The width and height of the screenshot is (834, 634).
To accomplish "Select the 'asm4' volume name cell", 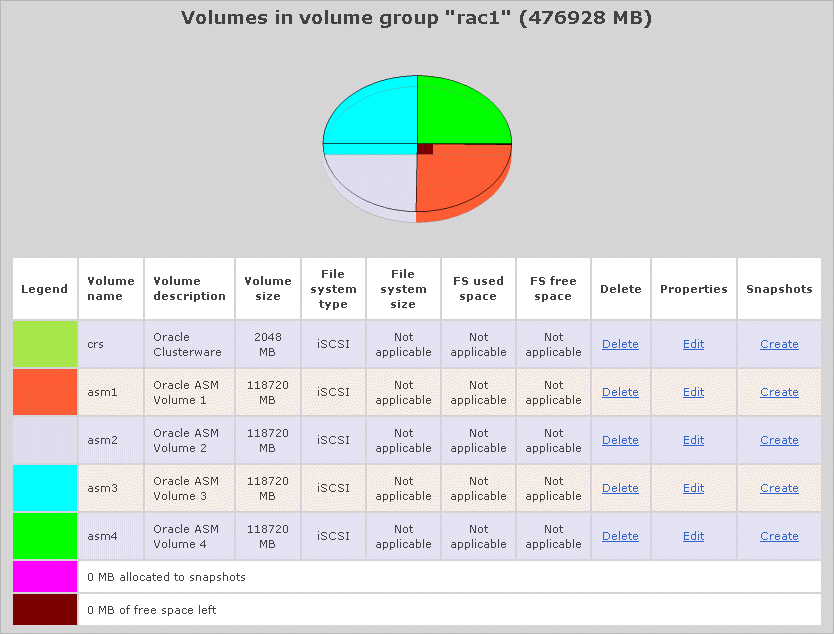I will (x=111, y=536).
